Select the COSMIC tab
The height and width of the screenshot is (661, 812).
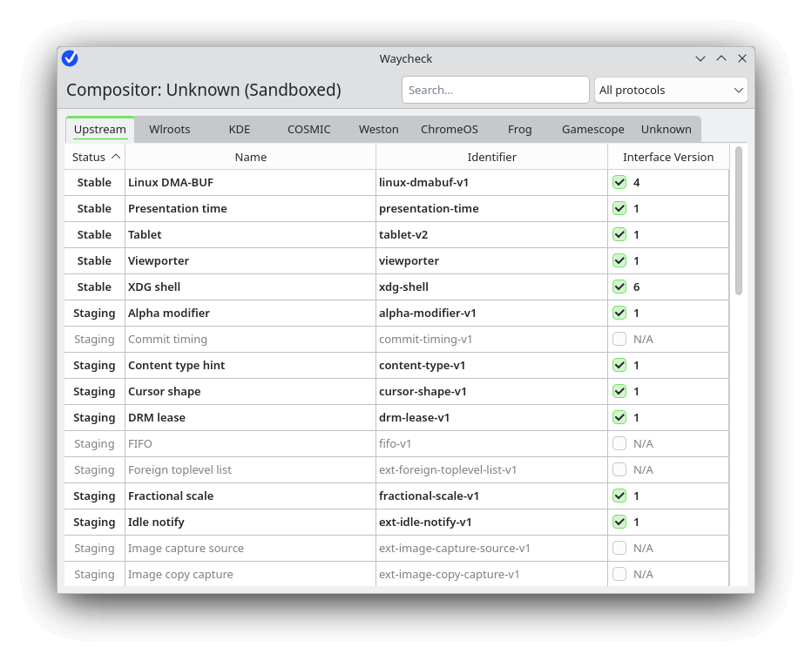309,129
